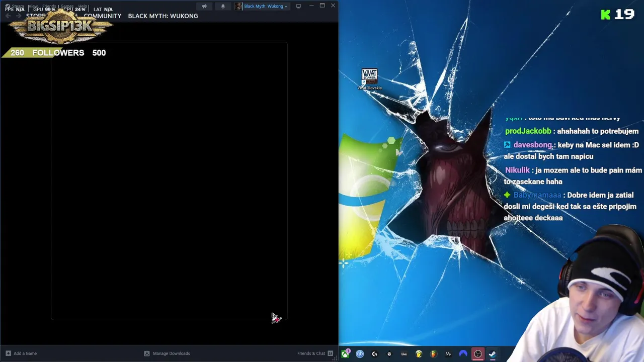The height and width of the screenshot is (362, 644).
Task: Open Manage Downloads in Steam
Action: click(167, 353)
